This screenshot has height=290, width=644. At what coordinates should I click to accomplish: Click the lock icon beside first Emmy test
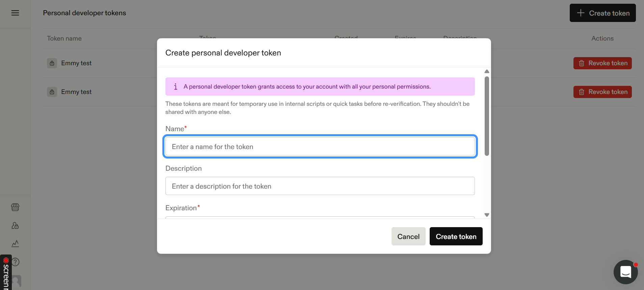[52, 63]
